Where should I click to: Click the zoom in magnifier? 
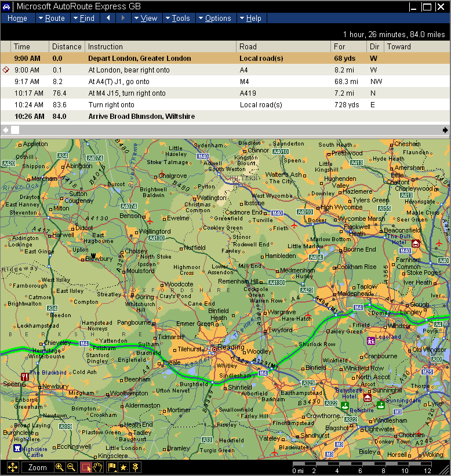(x=59, y=467)
